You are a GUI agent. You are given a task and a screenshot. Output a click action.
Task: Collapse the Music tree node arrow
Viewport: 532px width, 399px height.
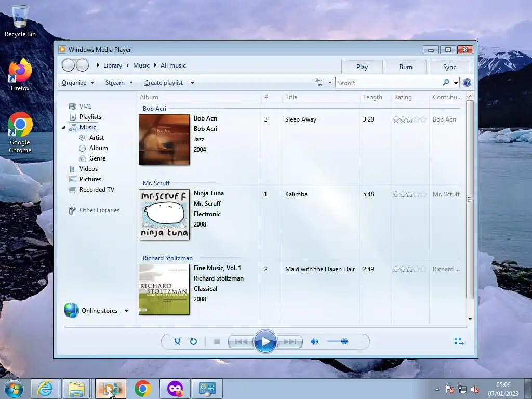coord(63,128)
